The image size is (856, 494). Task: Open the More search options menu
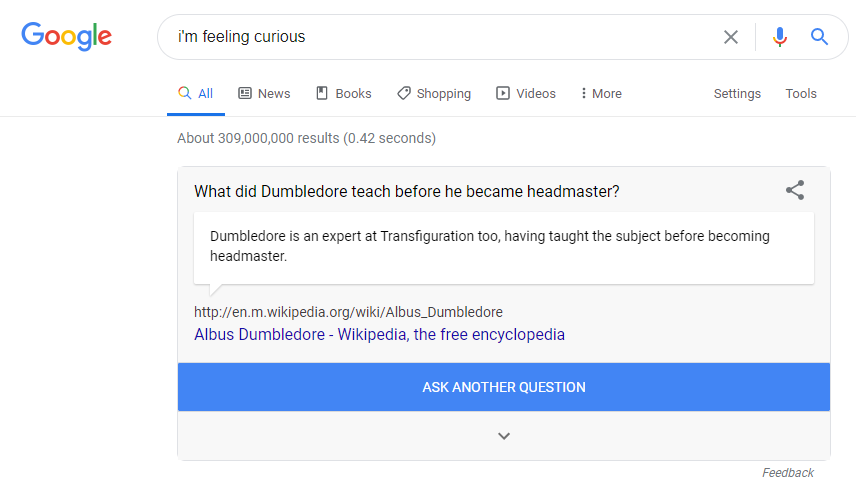(x=601, y=93)
